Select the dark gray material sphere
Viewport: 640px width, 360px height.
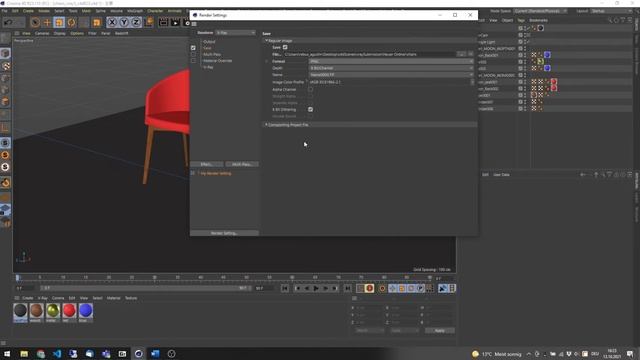coord(20,311)
